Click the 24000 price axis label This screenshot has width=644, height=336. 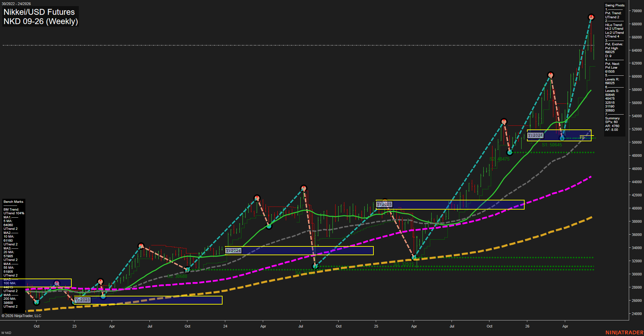coord(637,314)
